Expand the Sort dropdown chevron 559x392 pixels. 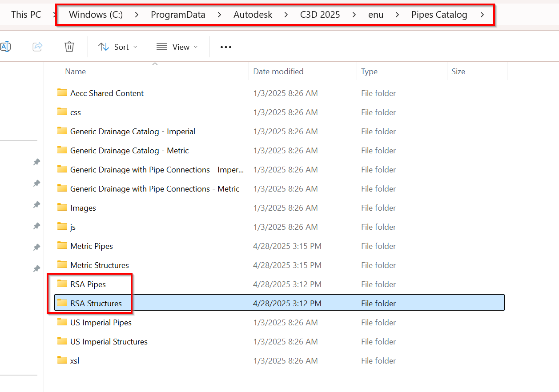point(135,46)
